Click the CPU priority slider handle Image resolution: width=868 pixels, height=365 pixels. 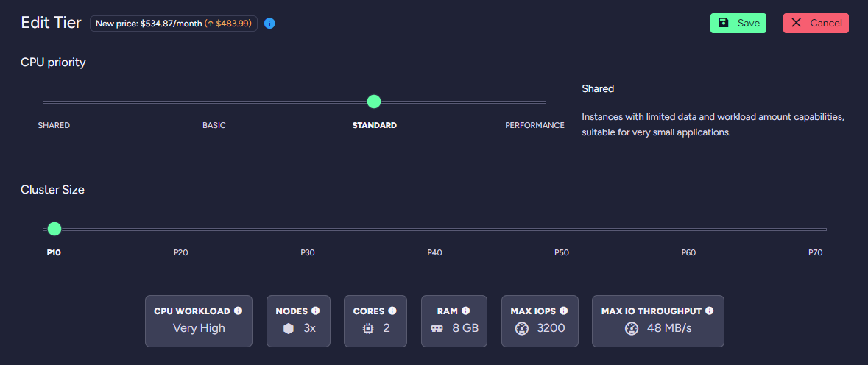point(374,102)
